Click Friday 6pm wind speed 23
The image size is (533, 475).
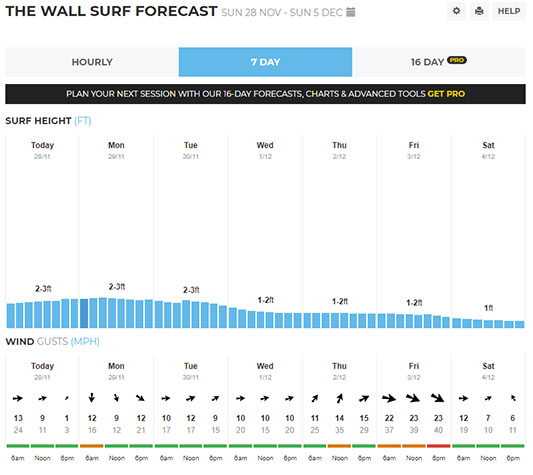[439, 418]
